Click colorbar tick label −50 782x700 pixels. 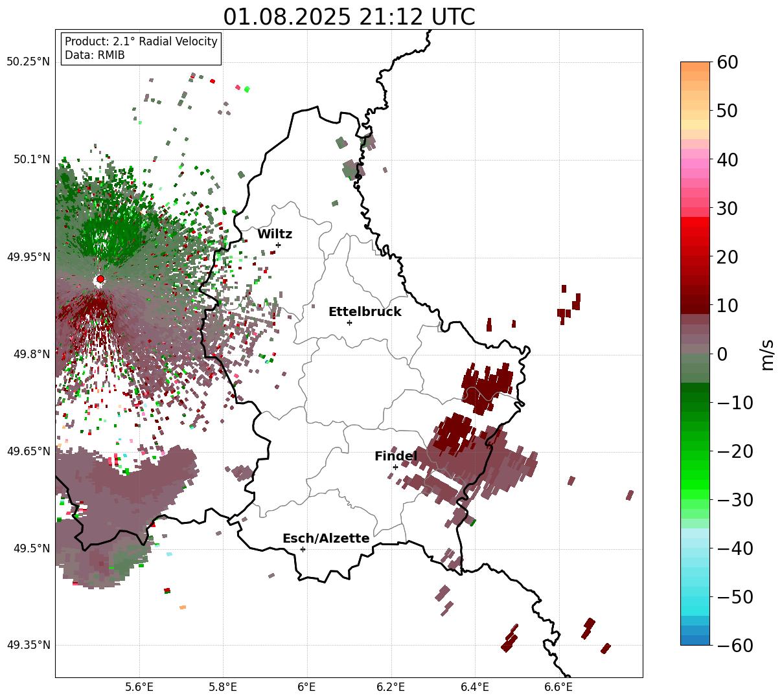735,596
